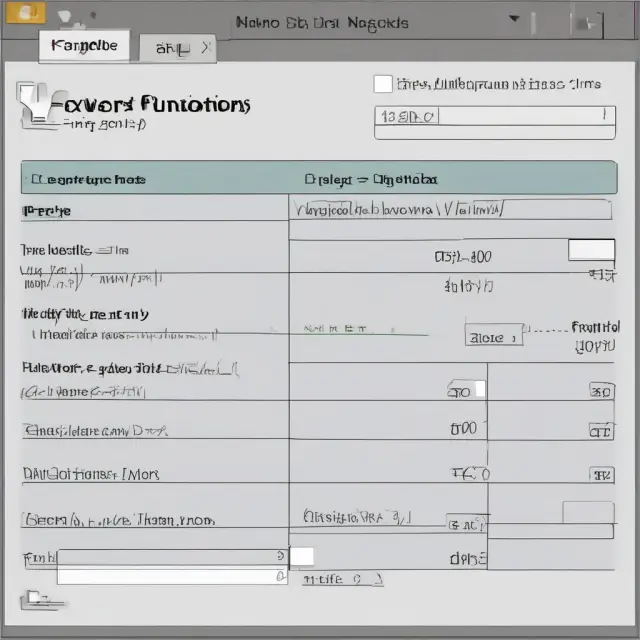Select the "dpis" value near bottom
The width and height of the screenshot is (640, 640).
click(x=468, y=558)
